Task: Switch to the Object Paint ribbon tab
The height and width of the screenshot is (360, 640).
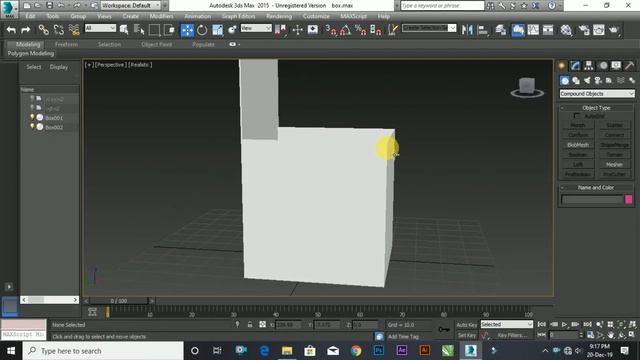Action: click(x=157, y=44)
